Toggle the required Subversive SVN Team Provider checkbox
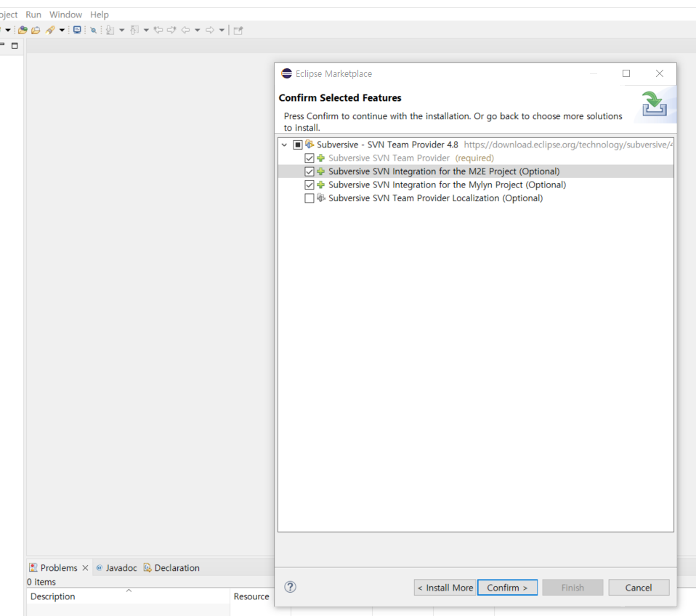Screen dimensions: 696x616 (x=309, y=158)
